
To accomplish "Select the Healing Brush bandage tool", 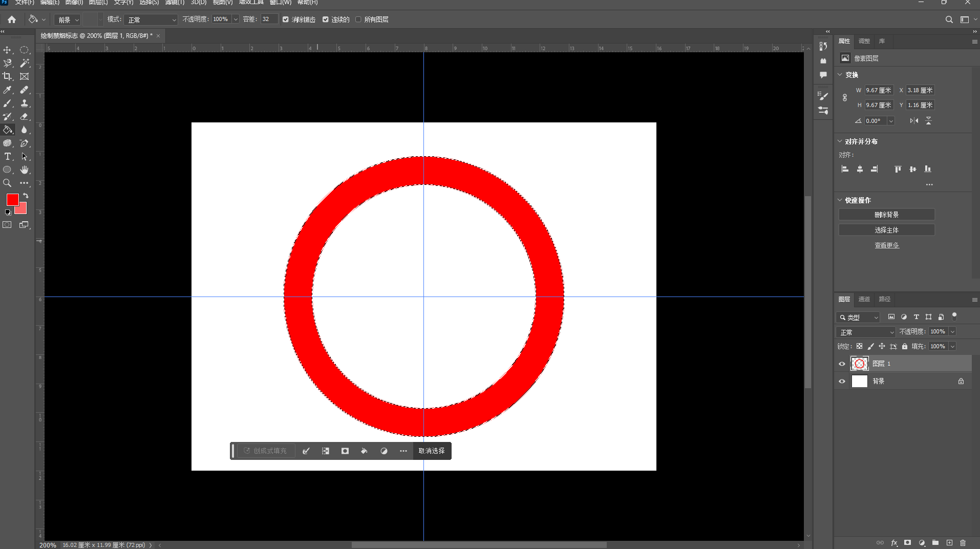I will (x=24, y=90).
